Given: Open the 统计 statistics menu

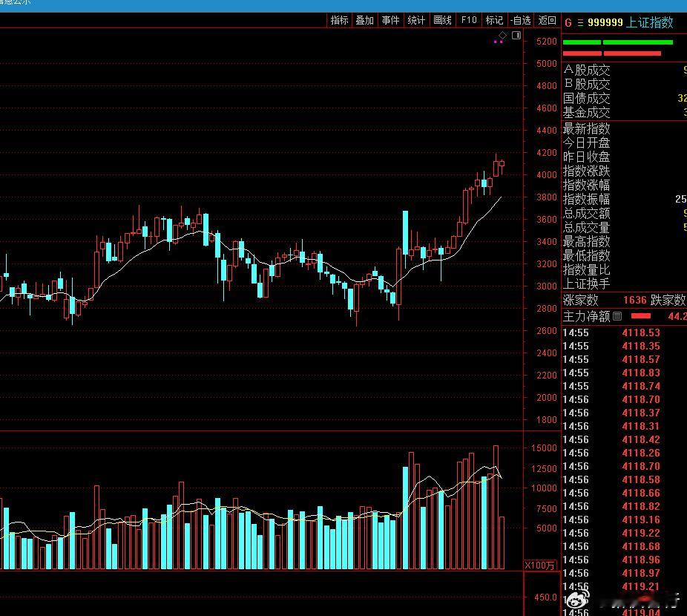Looking at the screenshot, I should coord(416,20).
